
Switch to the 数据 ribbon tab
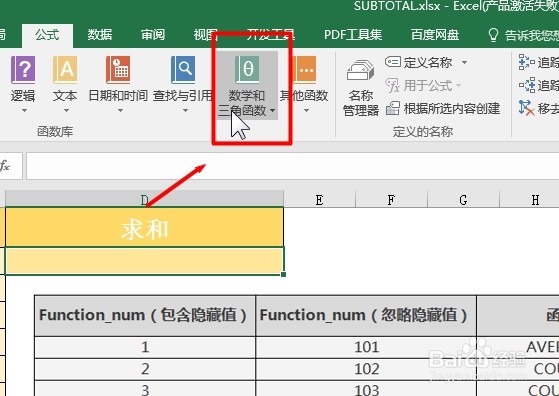click(100, 35)
